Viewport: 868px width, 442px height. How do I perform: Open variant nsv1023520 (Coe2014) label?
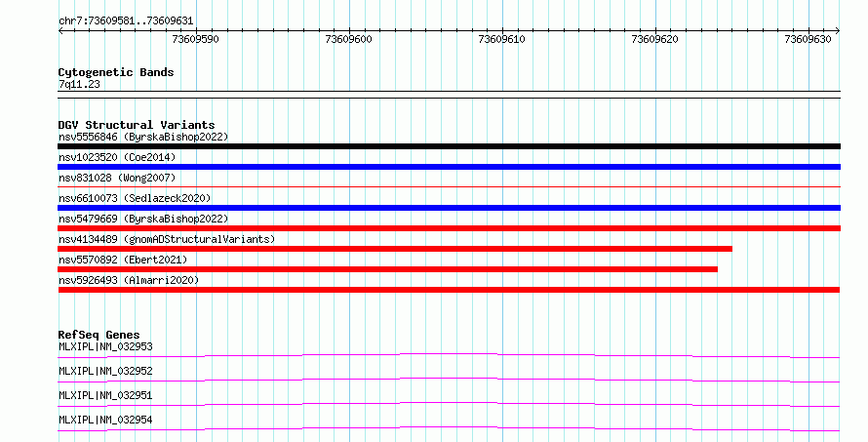117,157
